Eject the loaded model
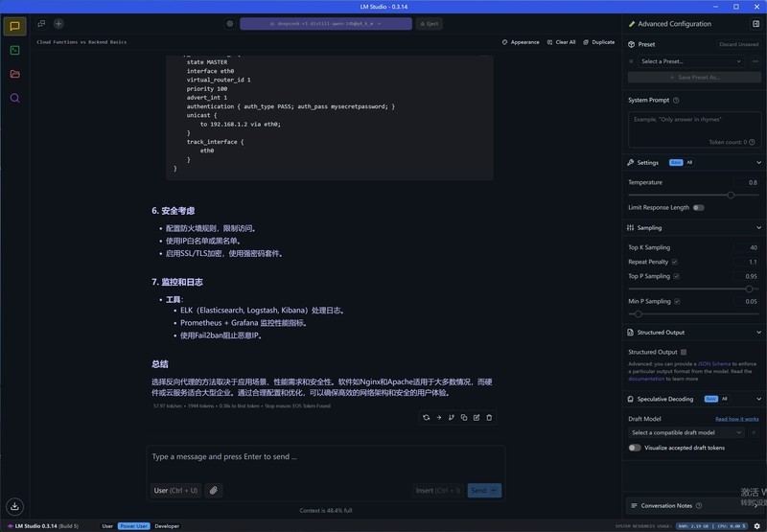Screen dimensions: 767x532 coord(430,23)
